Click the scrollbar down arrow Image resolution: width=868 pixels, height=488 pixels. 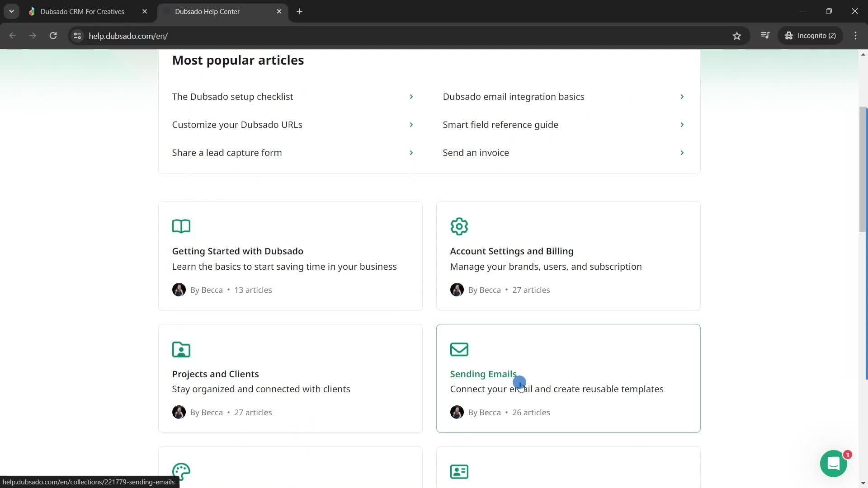tap(863, 483)
